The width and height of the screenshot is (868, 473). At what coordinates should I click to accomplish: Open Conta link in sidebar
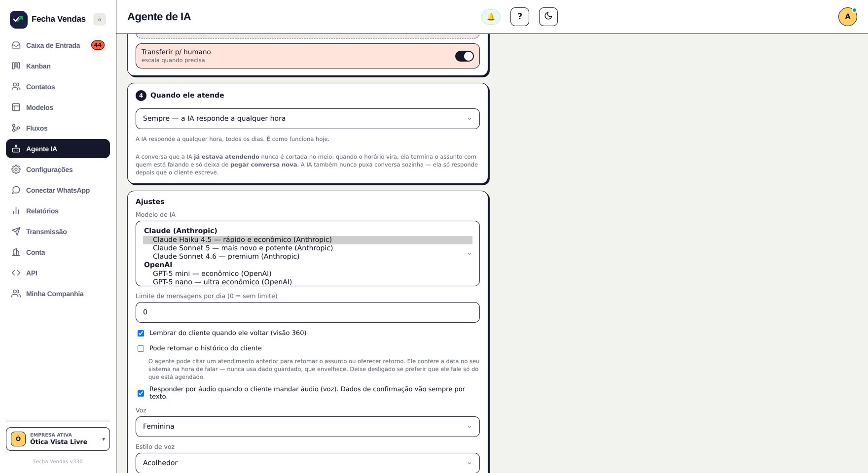click(58, 252)
